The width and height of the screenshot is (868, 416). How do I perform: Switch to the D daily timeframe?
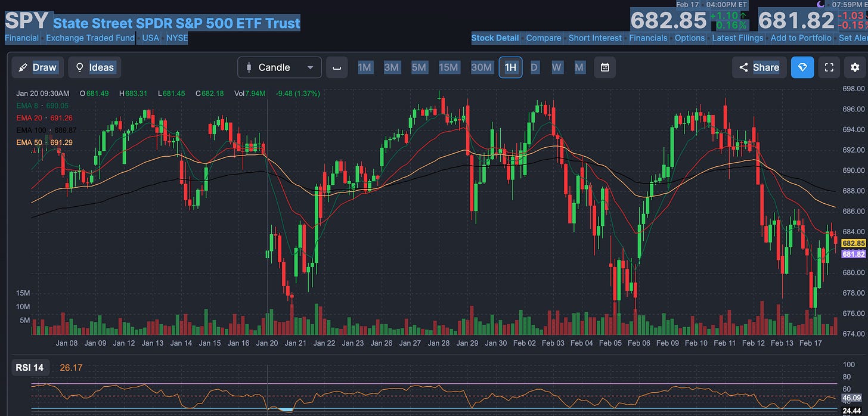[534, 67]
